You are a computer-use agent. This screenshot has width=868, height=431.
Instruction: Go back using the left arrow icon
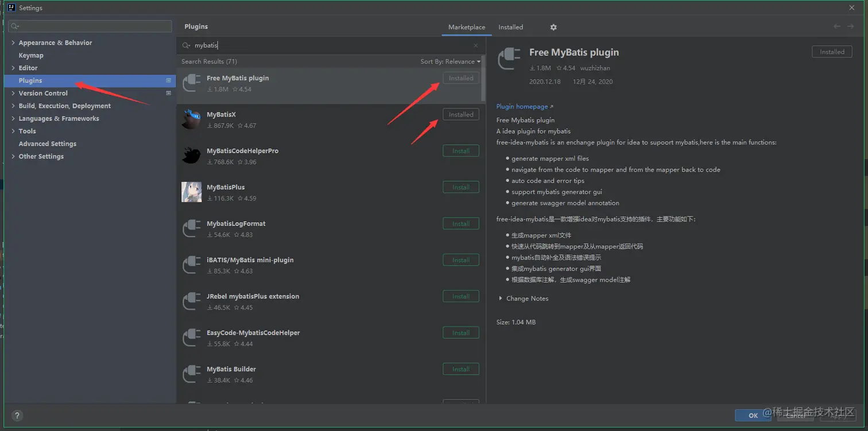[837, 26]
